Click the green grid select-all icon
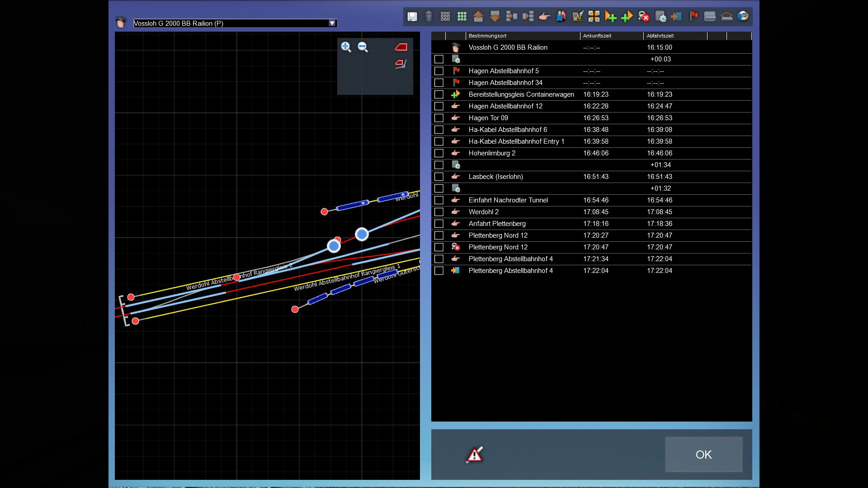Screen dimensions: 868x488 [462, 17]
